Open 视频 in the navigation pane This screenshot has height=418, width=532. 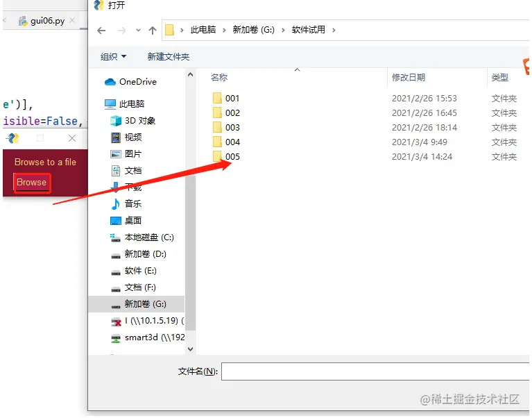point(133,137)
